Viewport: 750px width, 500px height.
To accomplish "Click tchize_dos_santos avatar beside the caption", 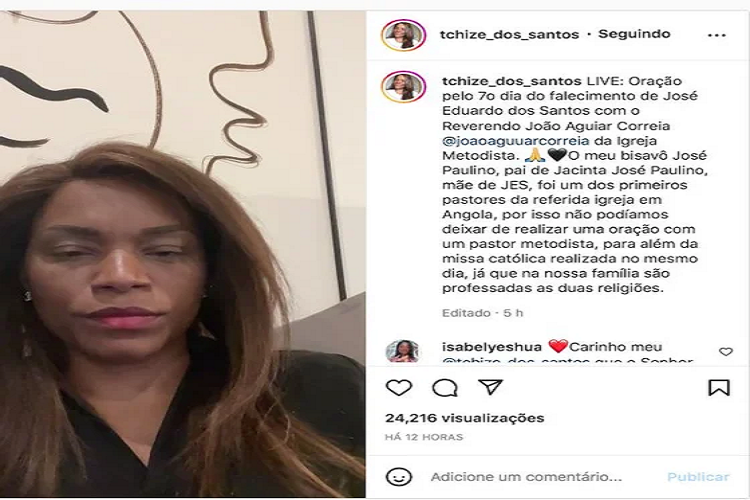I will tap(404, 87).
